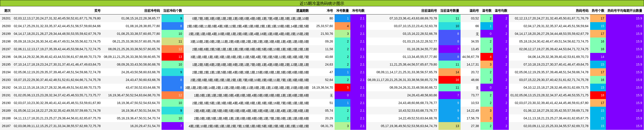Select the 热号个数 column header
The height and width of the screenshot is (130, 644).
(598, 11)
